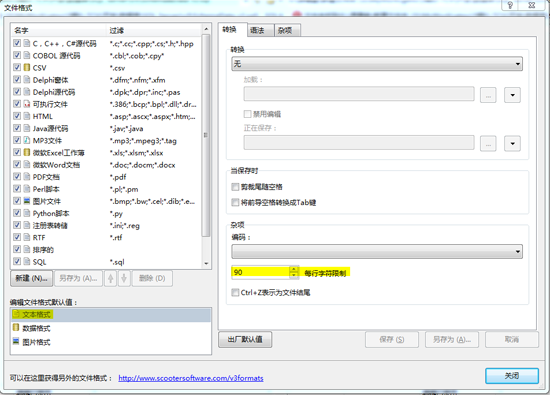Switch to the 转换 tab
The width and height of the screenshot is (550, 395).
click(230, 30)
